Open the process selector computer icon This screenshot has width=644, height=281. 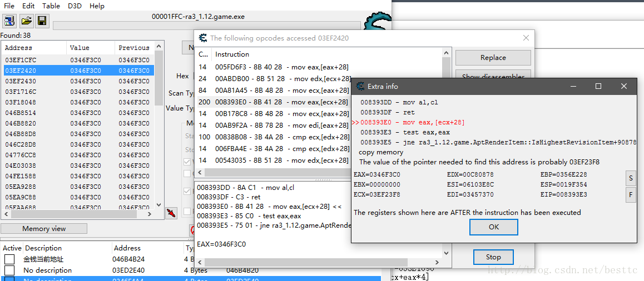coord(9,21)
